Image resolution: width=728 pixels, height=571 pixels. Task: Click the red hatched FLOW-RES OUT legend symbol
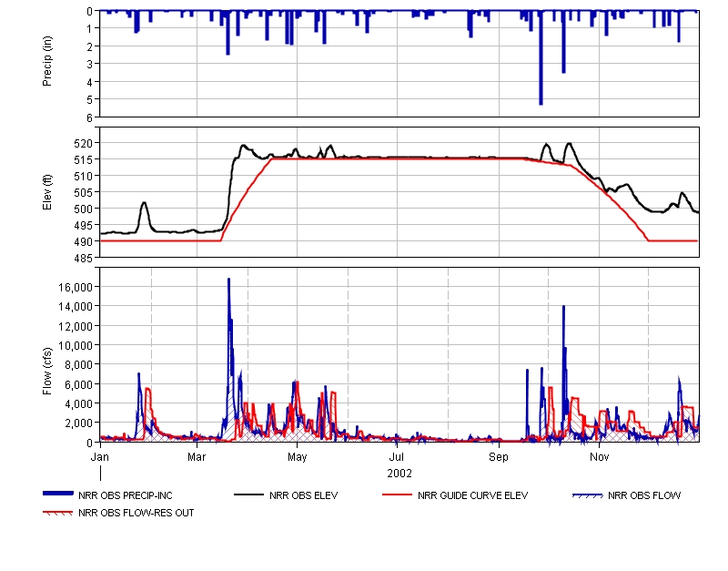click(57, 514)
